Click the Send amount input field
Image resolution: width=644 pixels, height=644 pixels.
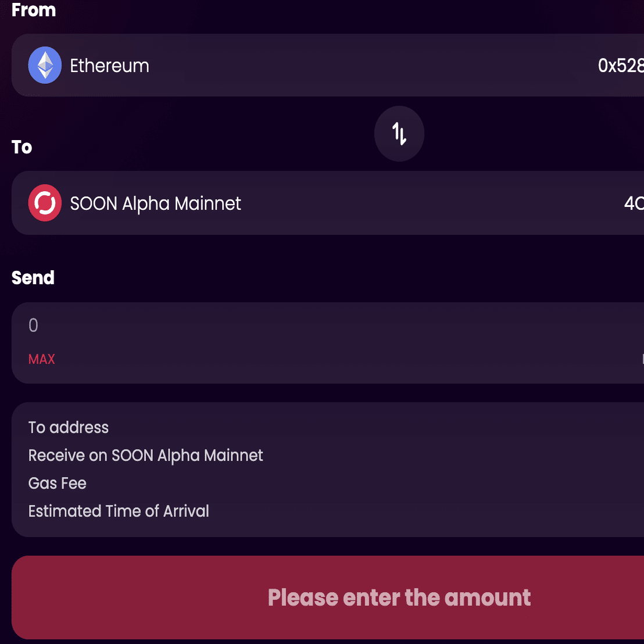(232, 325)
